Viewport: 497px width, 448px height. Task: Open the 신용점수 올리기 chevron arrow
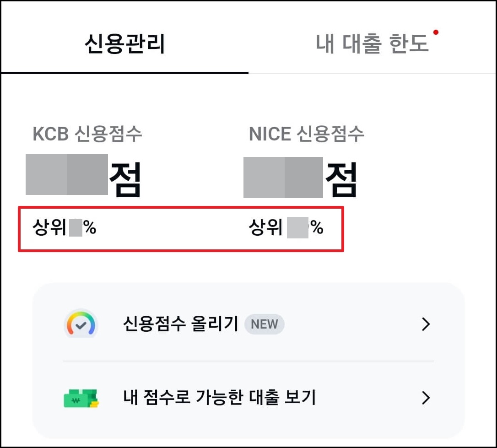[x=427, y=324]
